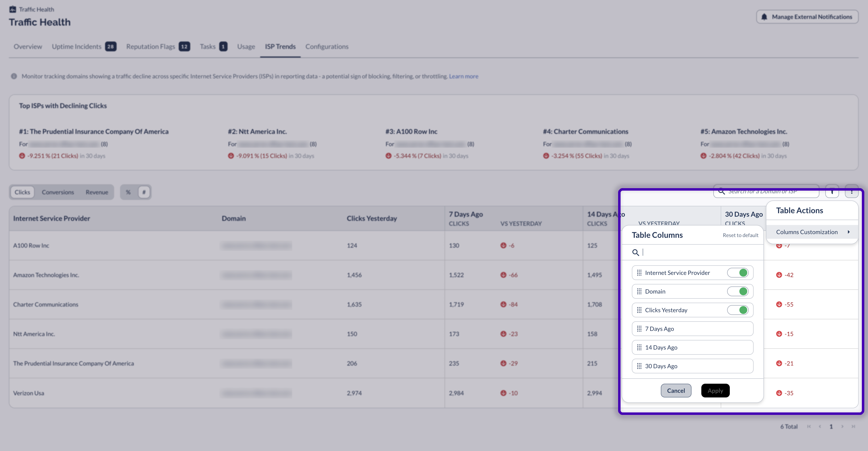The image size is (868, 451).
Task: Click the red decline icon next to -23
Action: pos(503,334)
